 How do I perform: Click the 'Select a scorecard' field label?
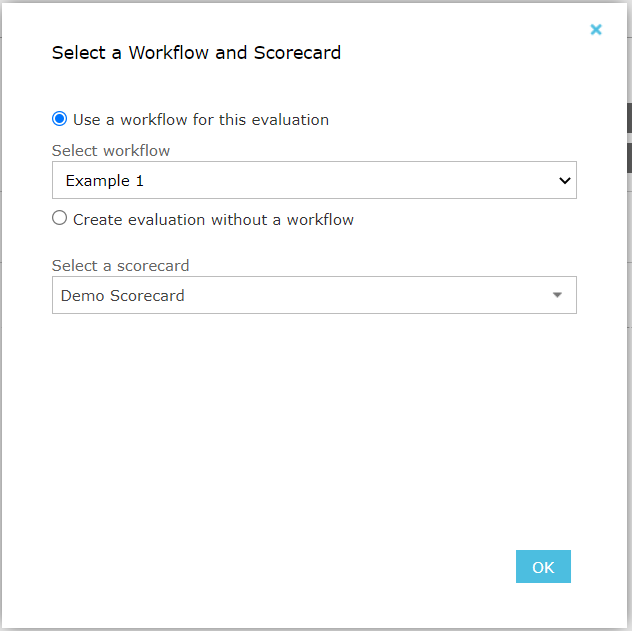pos(120,266)
